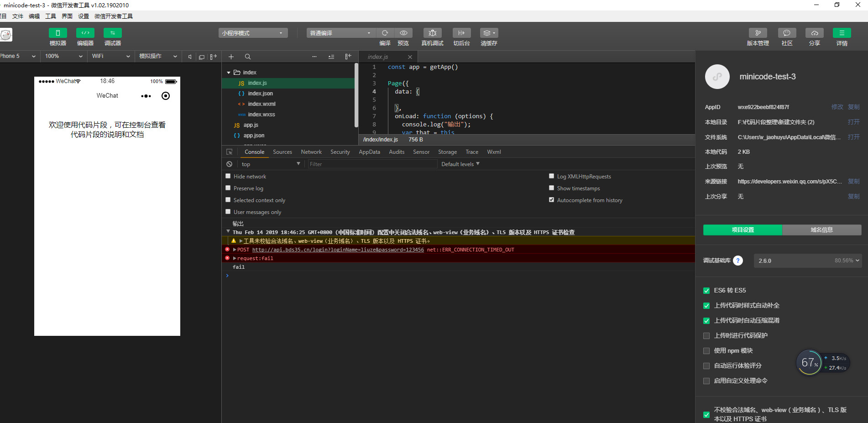The image size is (868, 423).
Task: Open the 社区 community icon
Action: coord(787,33)
